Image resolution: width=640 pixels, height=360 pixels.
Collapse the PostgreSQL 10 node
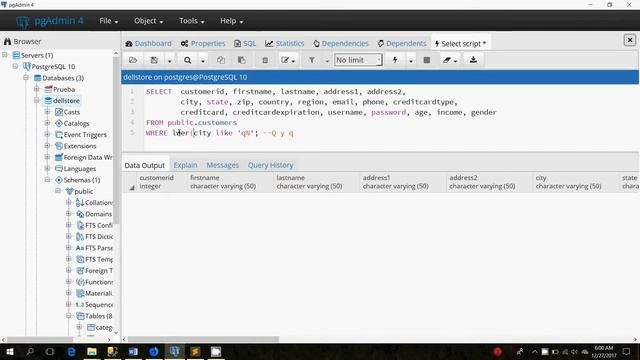point(16,66)
